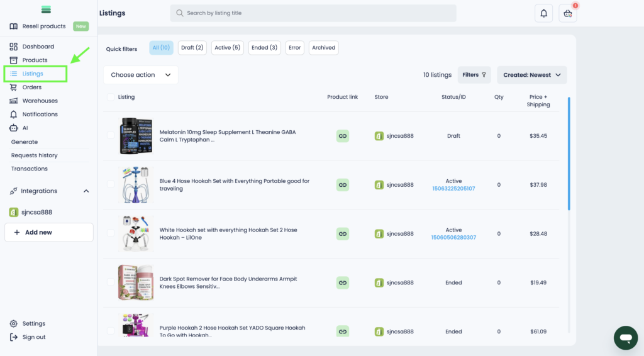The width and height of the screenshot is (644, 356).
Task: Show Ended (3) listings filter
Action: [x=264, y=48]
